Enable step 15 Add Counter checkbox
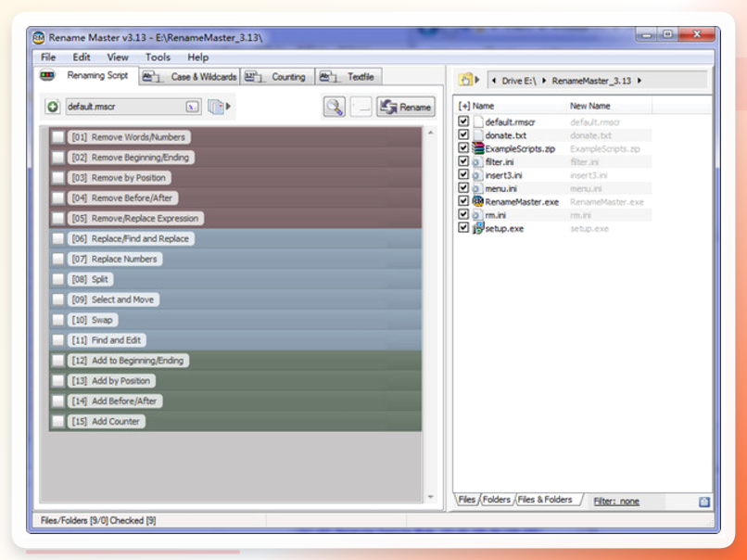Viewport: 747px width, 560px height. (58, 421)
